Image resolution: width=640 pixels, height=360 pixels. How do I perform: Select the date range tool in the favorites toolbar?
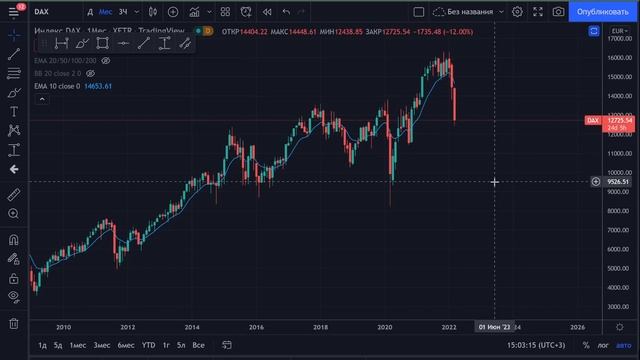(62, 43)
